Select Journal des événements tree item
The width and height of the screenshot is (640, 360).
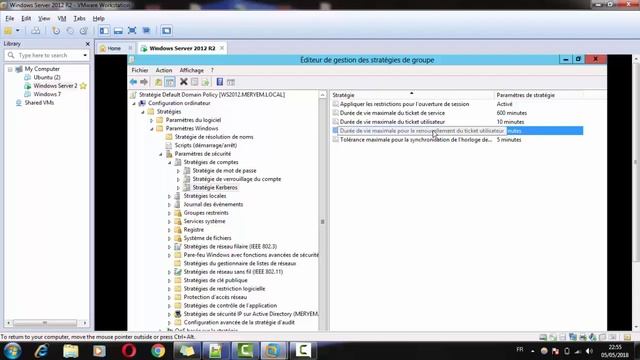click(213, 204)
